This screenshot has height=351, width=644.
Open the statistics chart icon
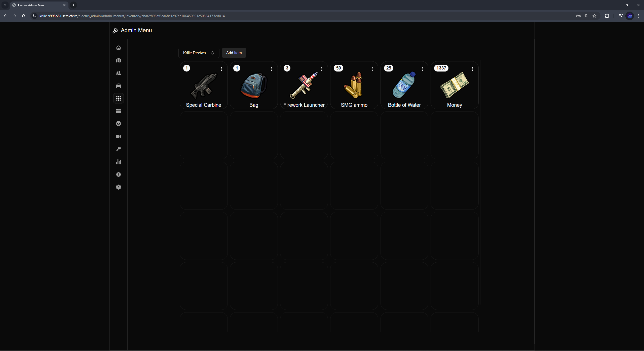(x=119, y=162)
